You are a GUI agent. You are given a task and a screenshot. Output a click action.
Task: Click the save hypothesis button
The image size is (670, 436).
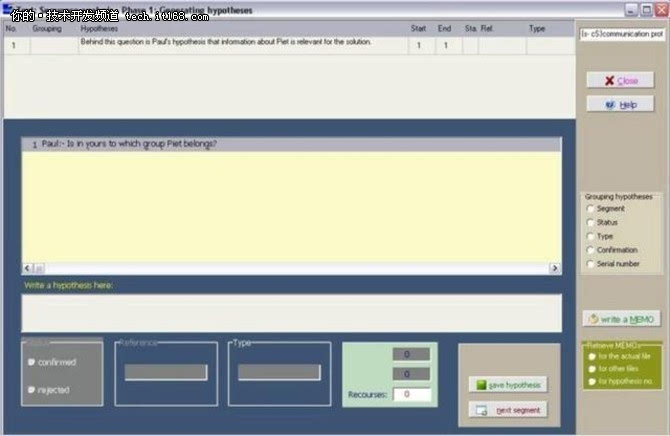508,385
